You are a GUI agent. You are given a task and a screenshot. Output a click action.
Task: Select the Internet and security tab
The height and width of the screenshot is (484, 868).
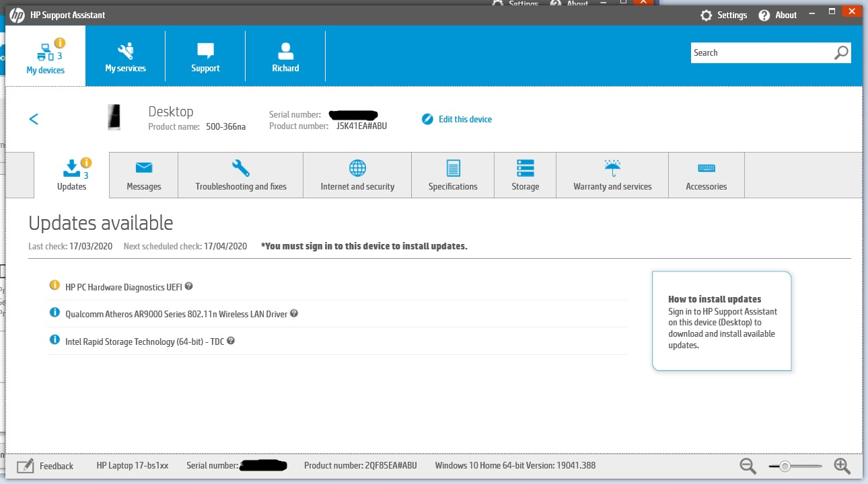point(357,175)
